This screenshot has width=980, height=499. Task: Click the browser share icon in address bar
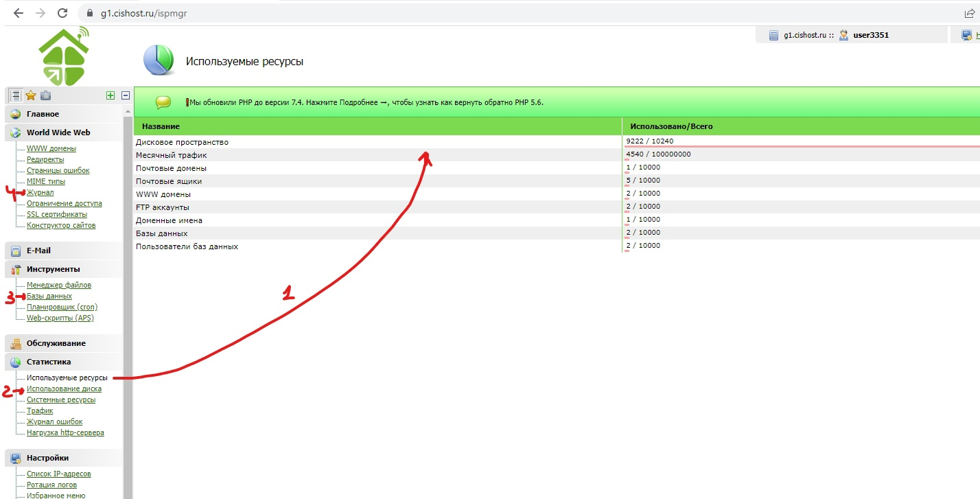click(x=970, y=13)
